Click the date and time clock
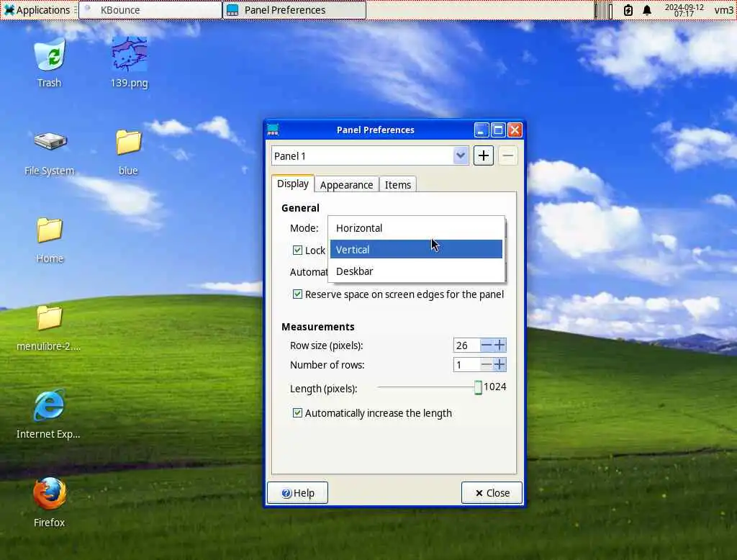Screen dimensions: 737x560 [x=684, y=10]
